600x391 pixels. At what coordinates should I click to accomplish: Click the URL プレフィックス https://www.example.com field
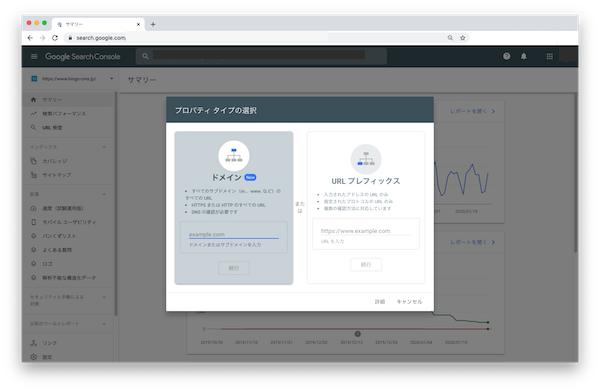[x=365, y=231]
